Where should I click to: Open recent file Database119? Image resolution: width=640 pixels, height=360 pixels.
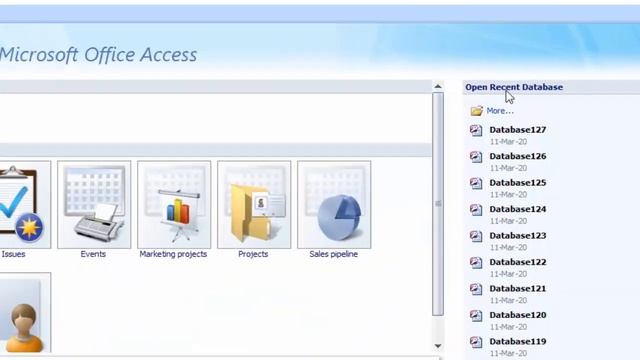(x=518, y=342)
